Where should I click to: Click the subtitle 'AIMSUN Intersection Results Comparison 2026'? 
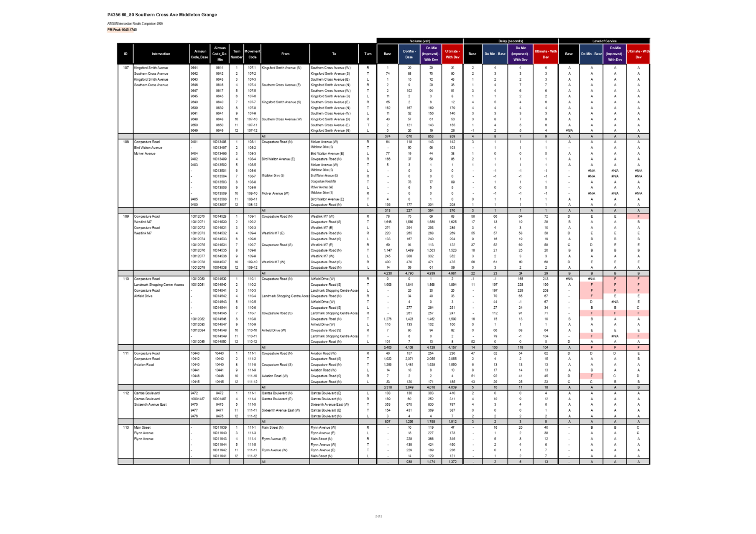pos(135,24)
